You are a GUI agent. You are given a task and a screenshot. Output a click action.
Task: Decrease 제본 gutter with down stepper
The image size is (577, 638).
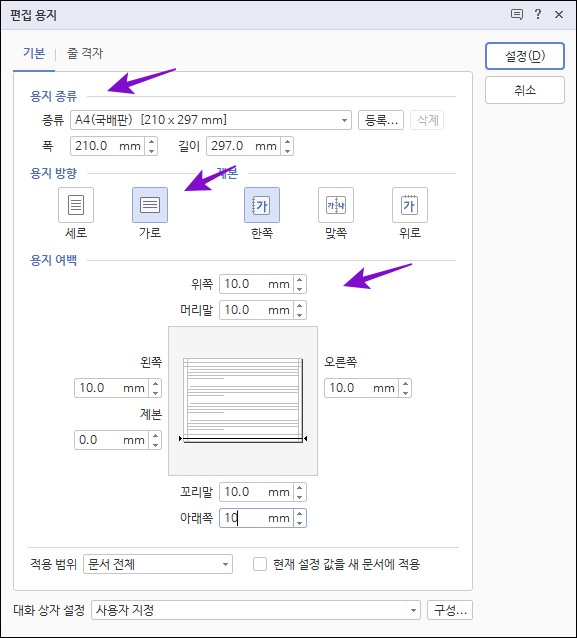point(155,445)
